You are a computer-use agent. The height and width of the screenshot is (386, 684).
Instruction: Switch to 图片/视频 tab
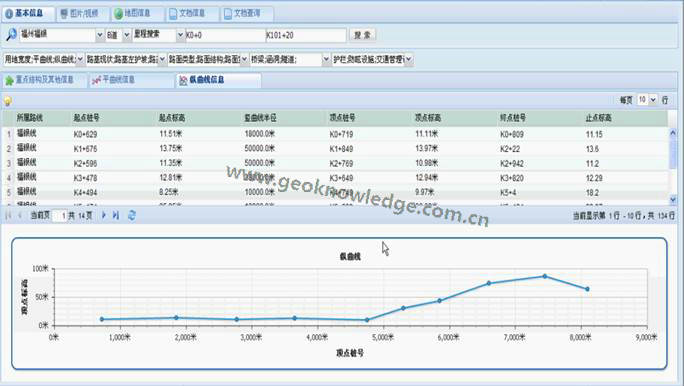tap(82, 14)
